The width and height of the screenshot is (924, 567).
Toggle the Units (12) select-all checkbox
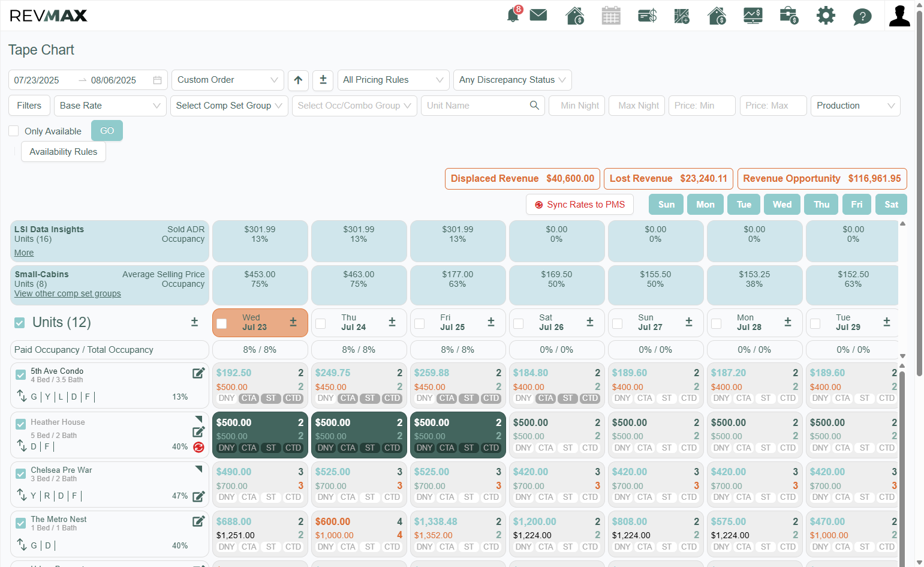[20, 323]
